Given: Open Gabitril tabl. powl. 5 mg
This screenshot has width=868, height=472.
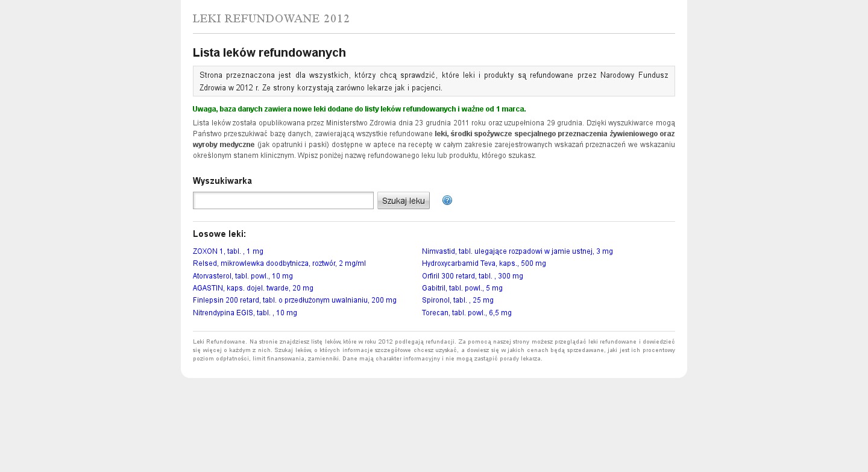Looking at the screenshot, I should pos(462,288).
